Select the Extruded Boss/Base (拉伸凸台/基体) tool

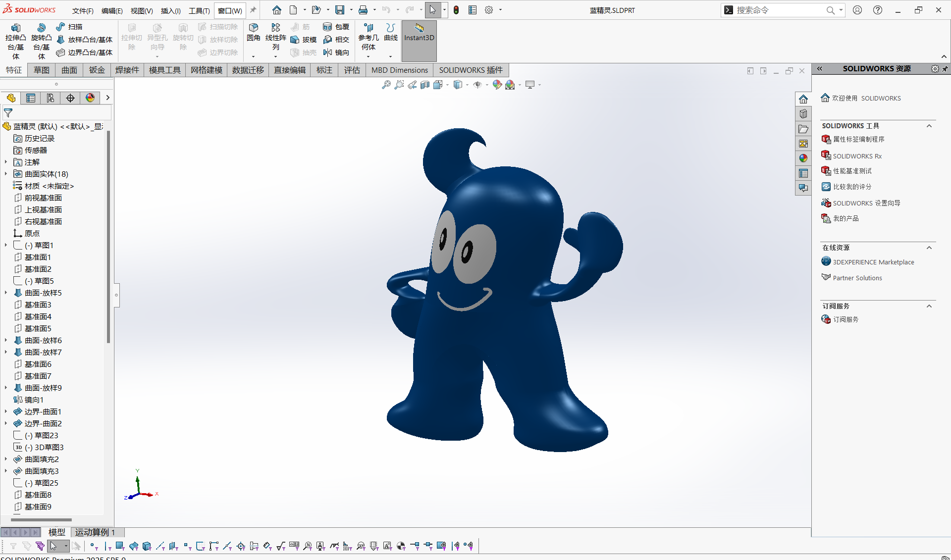point(15,41)
